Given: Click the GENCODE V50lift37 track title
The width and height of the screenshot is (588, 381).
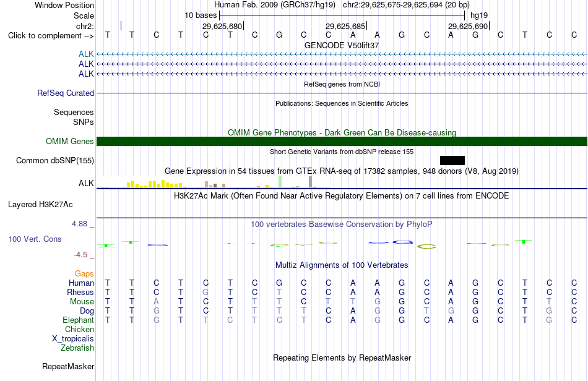Looking at the screenshot, I should coord(342,45).
